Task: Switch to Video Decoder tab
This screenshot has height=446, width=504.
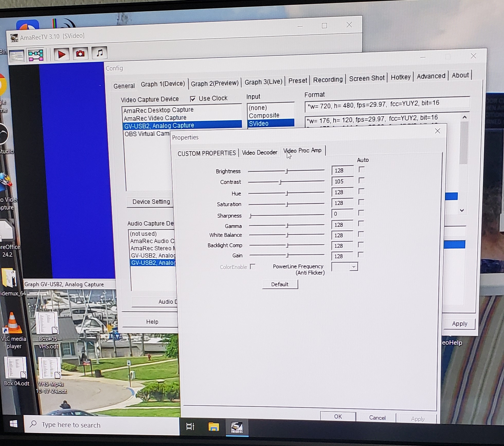Action: point(259,153)
